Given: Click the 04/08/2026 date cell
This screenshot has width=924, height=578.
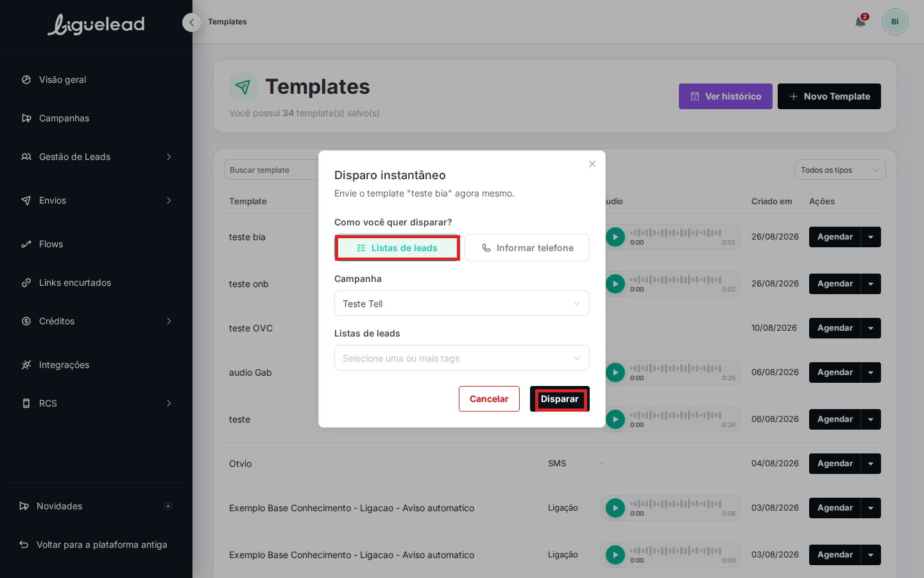Looking at the screenshot, I should [775, 464].
